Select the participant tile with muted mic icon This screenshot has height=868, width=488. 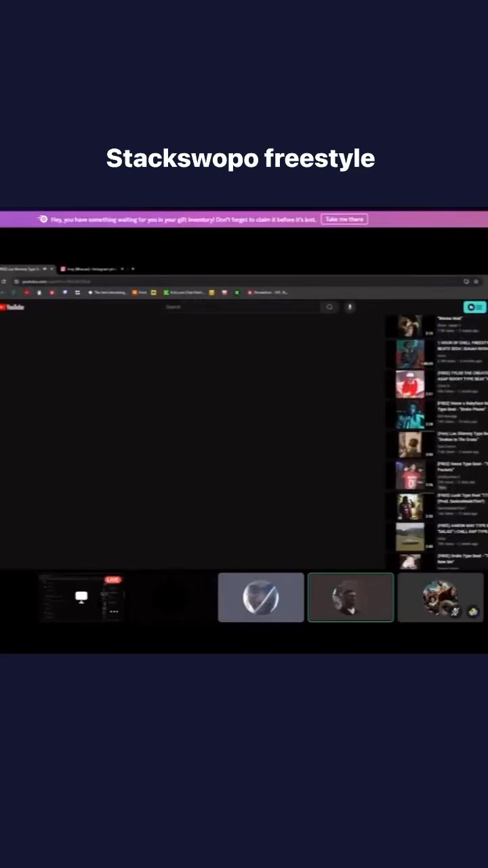click(x=441, y=597)
